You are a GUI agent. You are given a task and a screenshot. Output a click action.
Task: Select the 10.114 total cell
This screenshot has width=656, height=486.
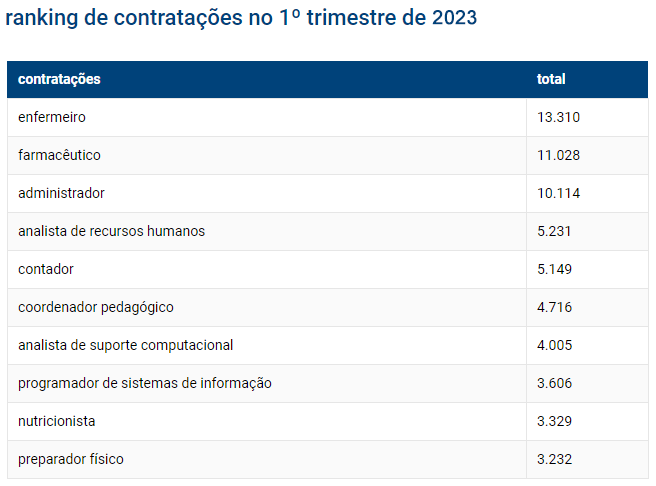[558, 193]
